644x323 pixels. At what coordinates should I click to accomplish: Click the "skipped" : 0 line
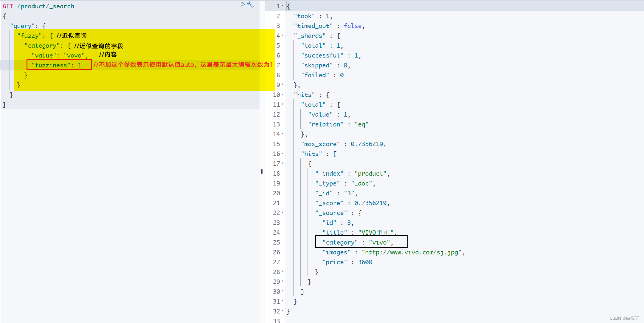(325, 65)
